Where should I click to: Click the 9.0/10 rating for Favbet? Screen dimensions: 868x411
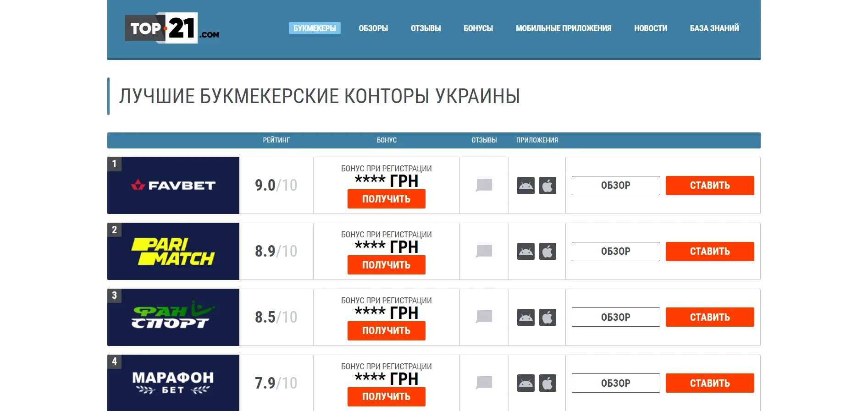276,185
